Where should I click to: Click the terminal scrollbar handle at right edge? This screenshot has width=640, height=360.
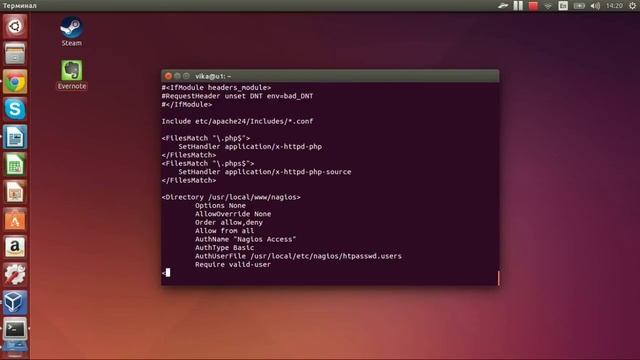coord(498,278)
